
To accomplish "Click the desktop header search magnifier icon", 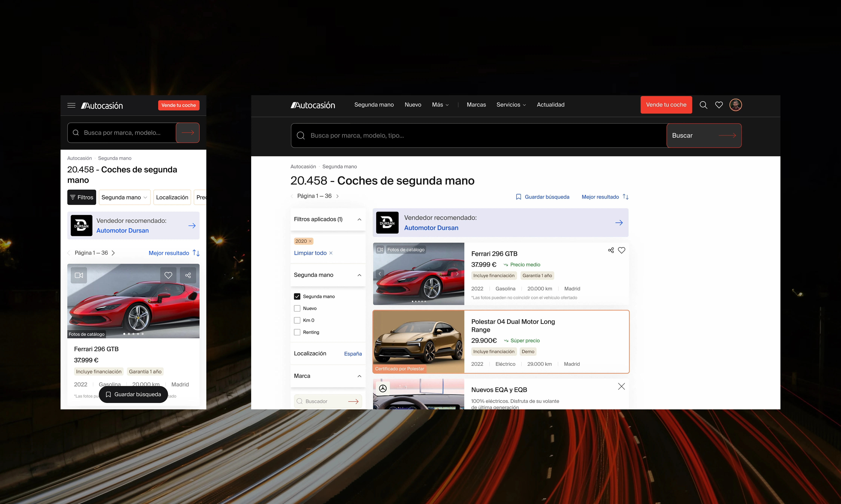I will (x=703, y=105).
